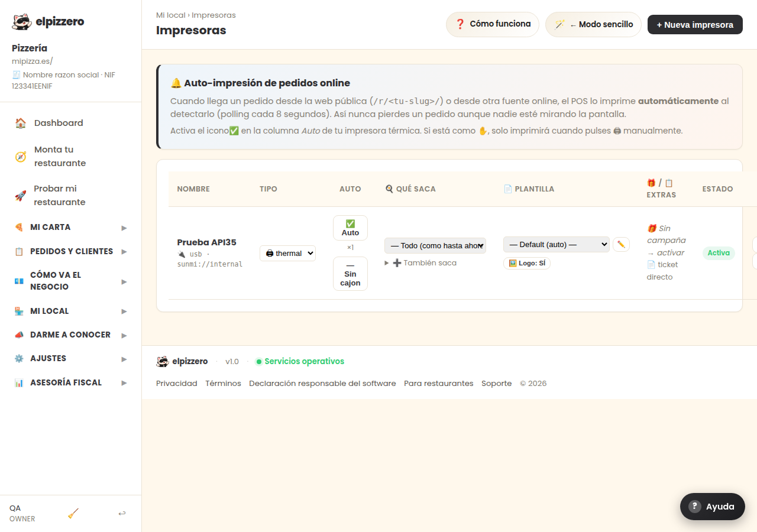Expand the También saca disclosure

click(420, 263)
